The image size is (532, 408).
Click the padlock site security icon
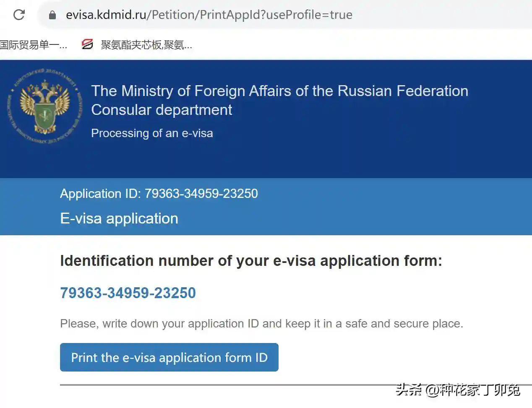[52, 15]
